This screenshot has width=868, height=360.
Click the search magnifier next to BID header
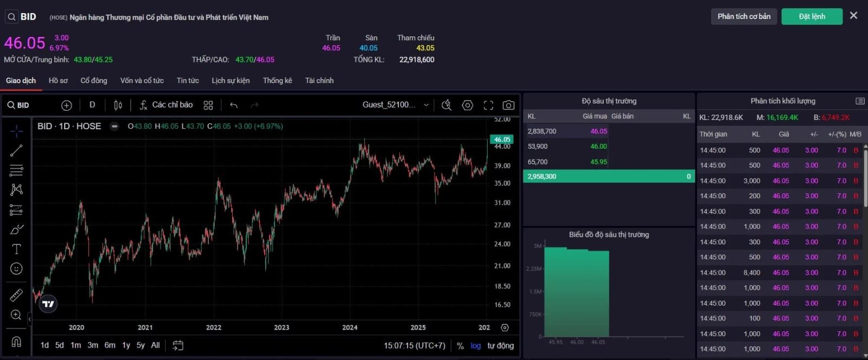(x=11, y=17)
